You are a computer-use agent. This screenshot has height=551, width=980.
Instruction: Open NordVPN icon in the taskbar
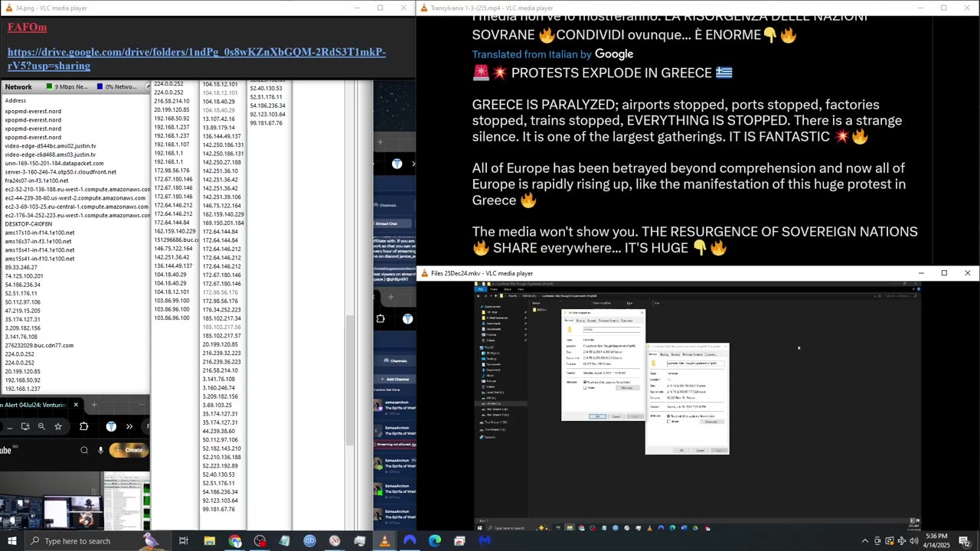click(x=410, y=541)
